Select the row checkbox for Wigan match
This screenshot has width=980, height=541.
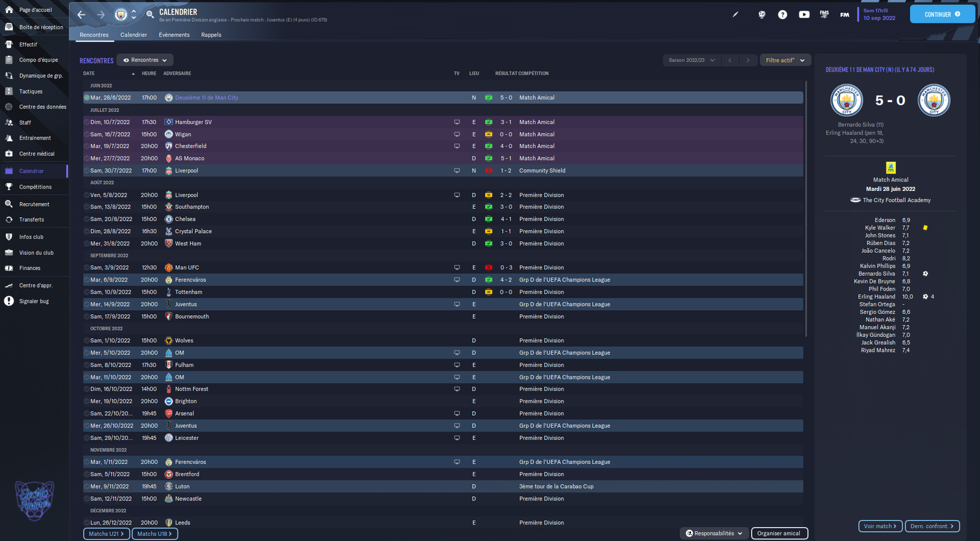pyautogui.click(x=87, y=135)
